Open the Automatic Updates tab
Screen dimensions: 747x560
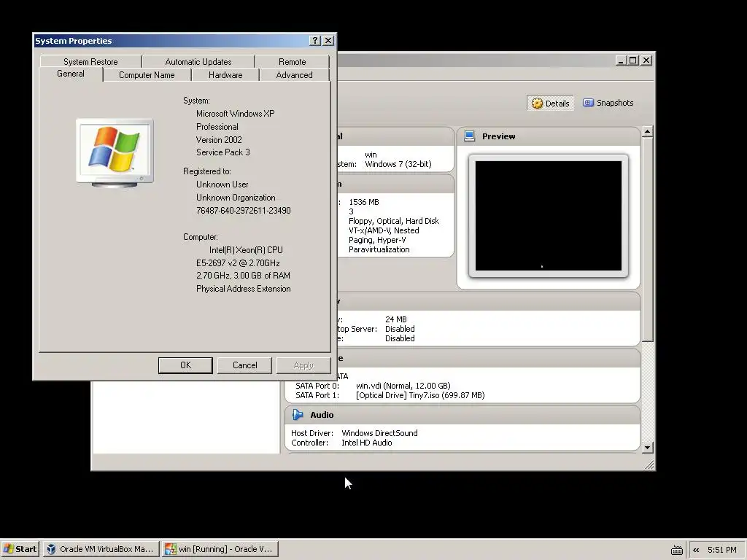pos(198,62)
